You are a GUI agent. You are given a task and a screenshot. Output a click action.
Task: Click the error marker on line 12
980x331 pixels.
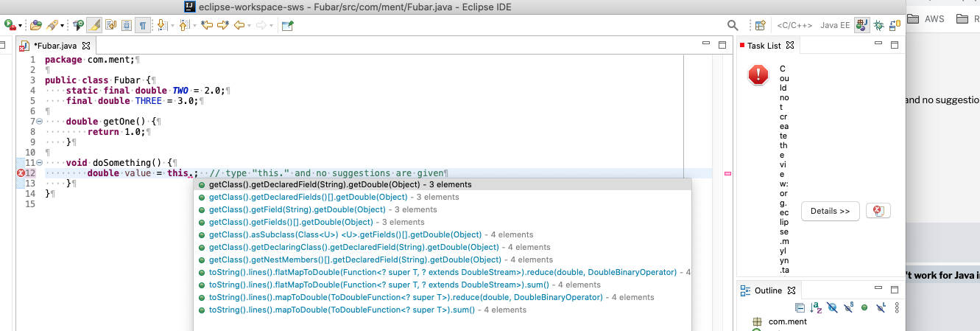(x=21, y=173)
